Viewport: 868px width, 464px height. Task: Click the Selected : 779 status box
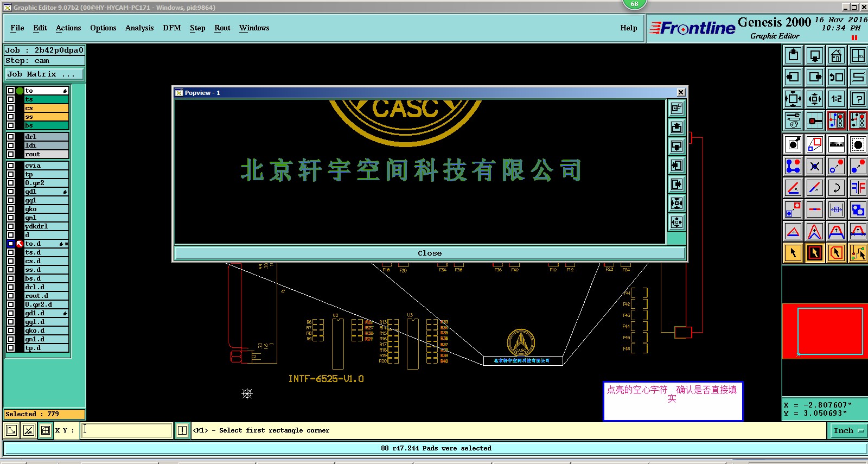point(44,414)
